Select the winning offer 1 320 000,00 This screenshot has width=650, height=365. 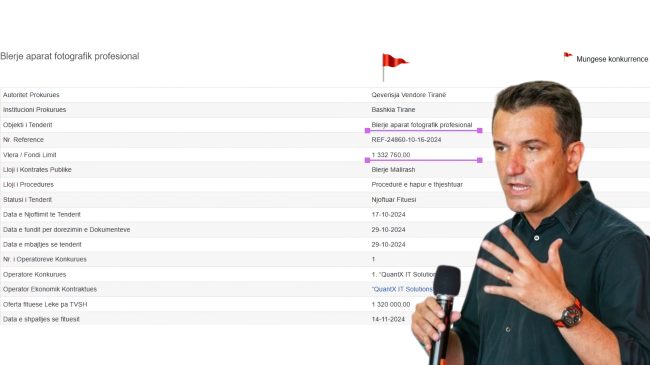click(x=391, y=304)
